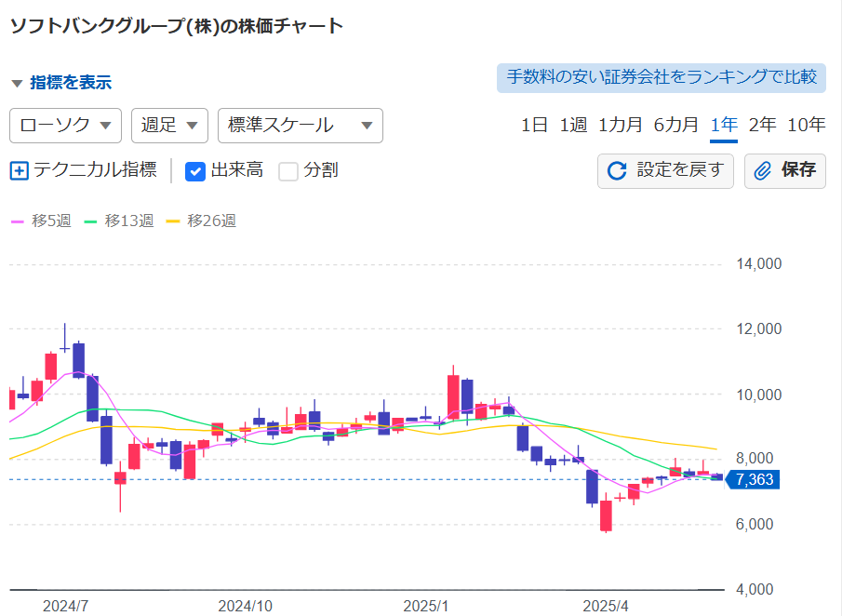The image size is (842, 616).
Task: Click the yellow 移26週 legend swatch
Action: tap(172, 221)
